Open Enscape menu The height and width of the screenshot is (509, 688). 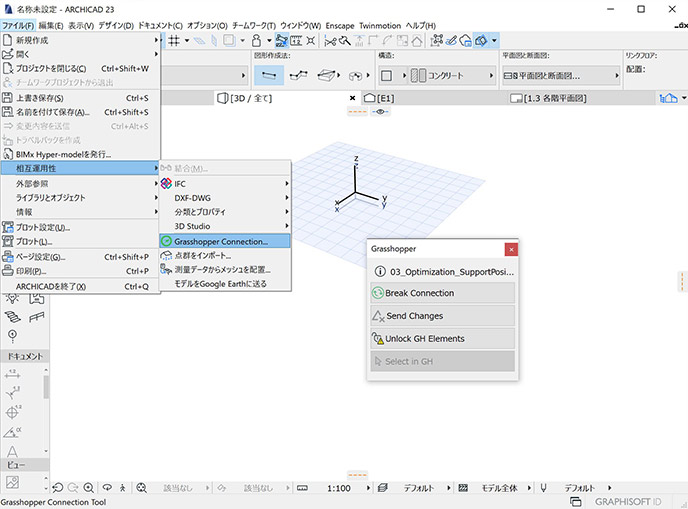(x=340, y=25)
